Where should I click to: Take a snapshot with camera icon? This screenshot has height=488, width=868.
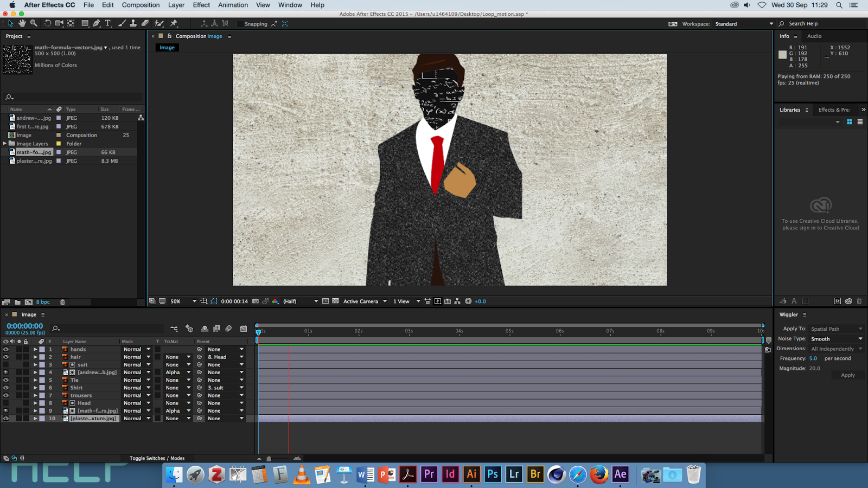[x=256, y=301]
